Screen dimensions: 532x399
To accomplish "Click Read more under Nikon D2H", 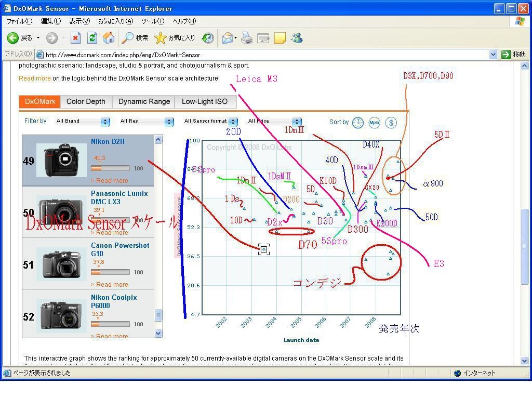I will 110,180.
